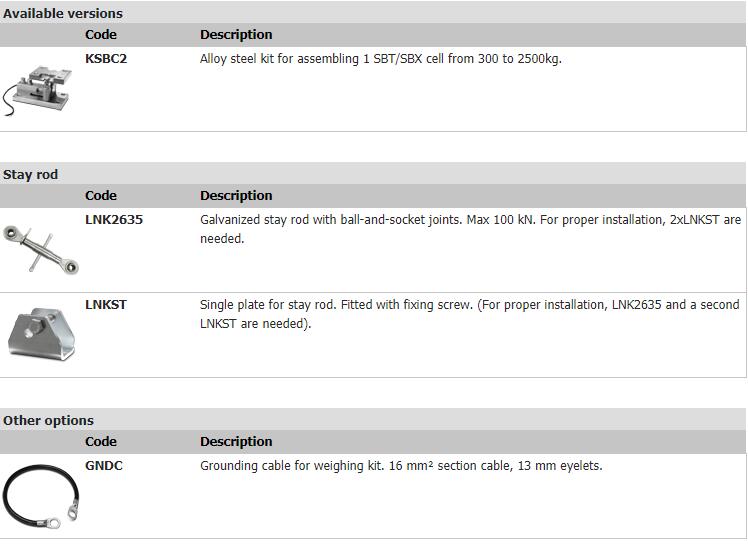Viewport: 748px width, 547px height.
Task: Click the KSBC2 product code
Action: [106, 59]
